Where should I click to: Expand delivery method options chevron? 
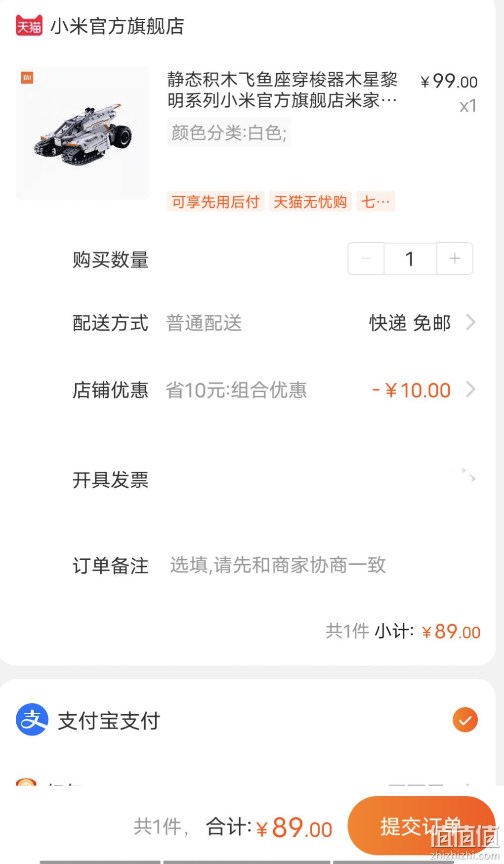(471, 323)
